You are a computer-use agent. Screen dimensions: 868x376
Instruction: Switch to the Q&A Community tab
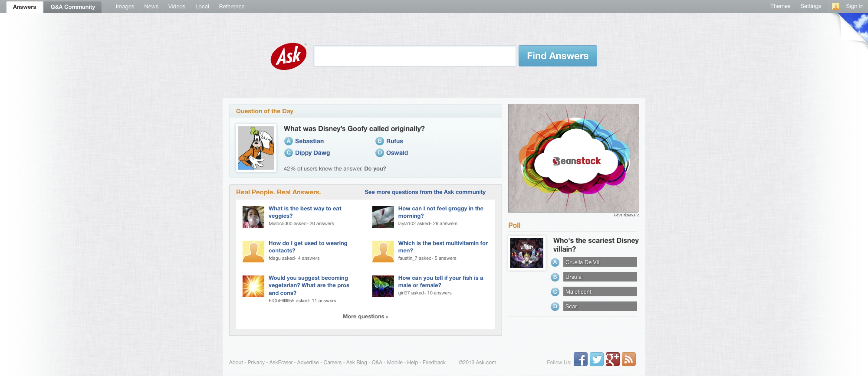tap(72, 7)
